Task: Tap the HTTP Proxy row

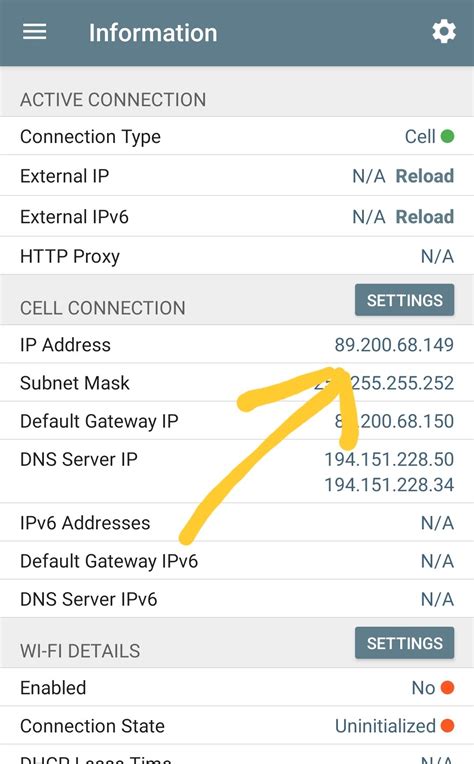Action: [x=237, y=256]
